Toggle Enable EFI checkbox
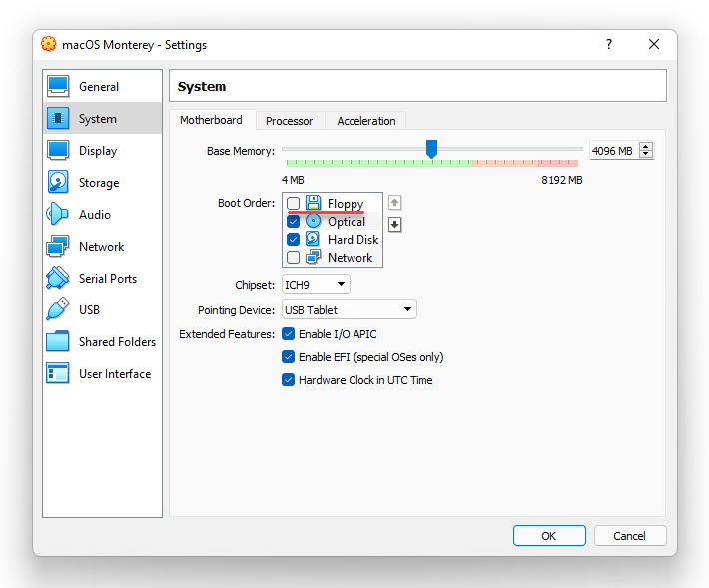The width and height of the screenshot is (709, 588). pos(288,357)
